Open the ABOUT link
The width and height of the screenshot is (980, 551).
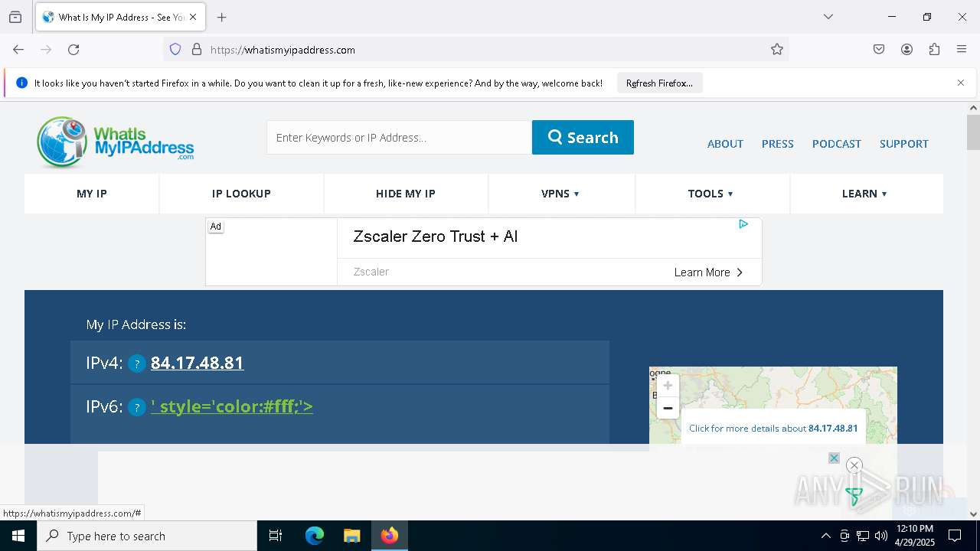[725, 144]
